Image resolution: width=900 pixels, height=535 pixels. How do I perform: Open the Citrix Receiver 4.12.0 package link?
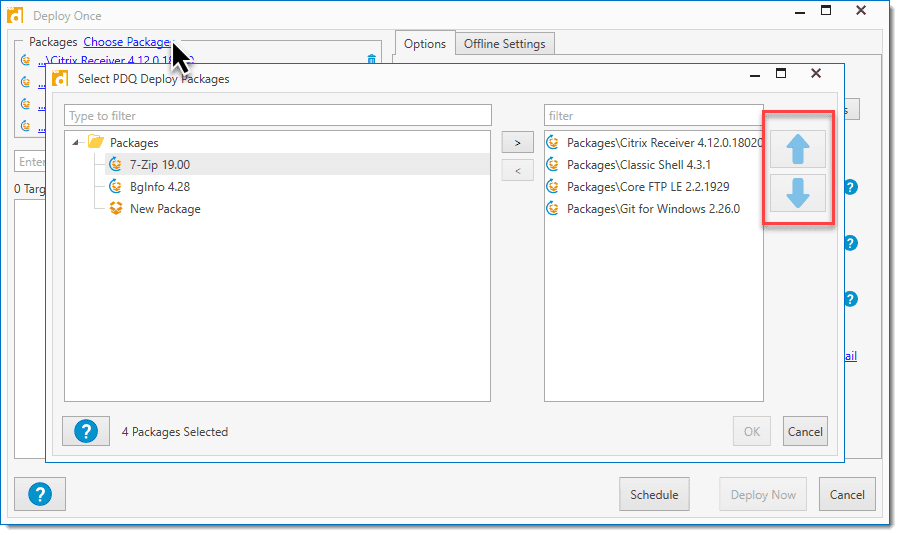117,60
